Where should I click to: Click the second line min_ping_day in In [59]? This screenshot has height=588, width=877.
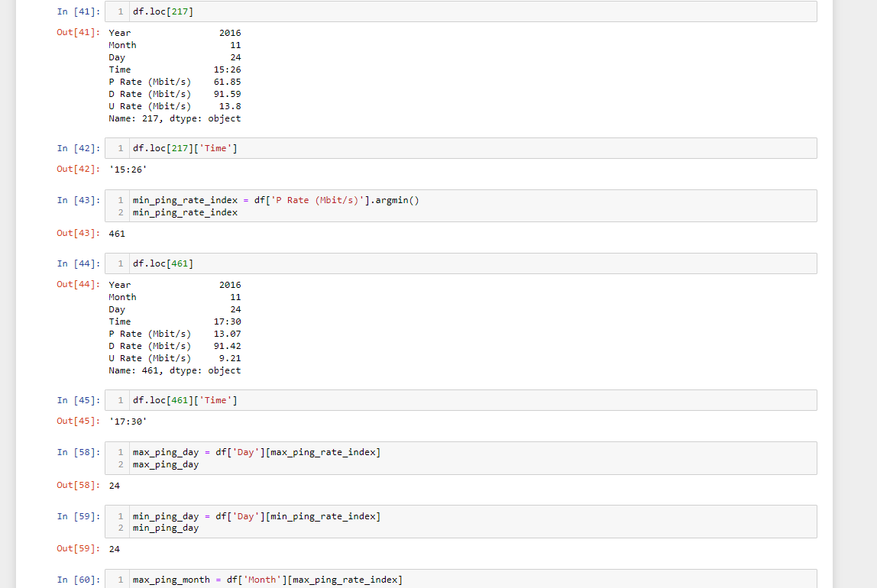(x=166, y=528)
